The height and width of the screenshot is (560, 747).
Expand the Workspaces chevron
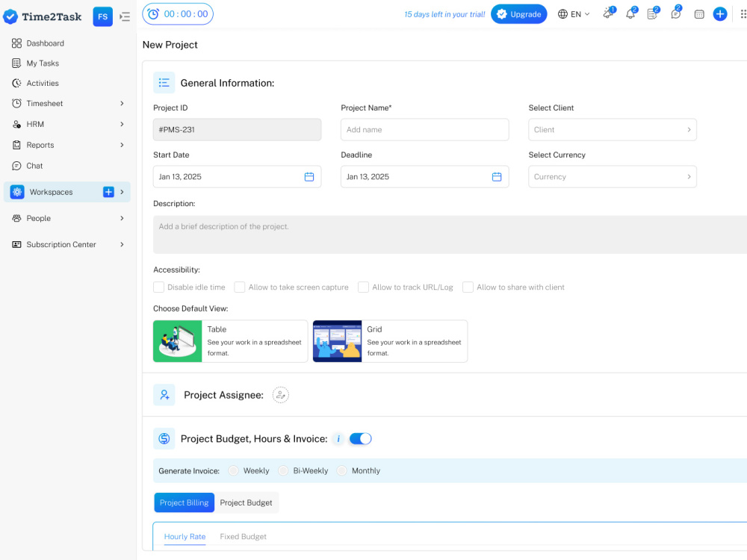tap(123, 192)
